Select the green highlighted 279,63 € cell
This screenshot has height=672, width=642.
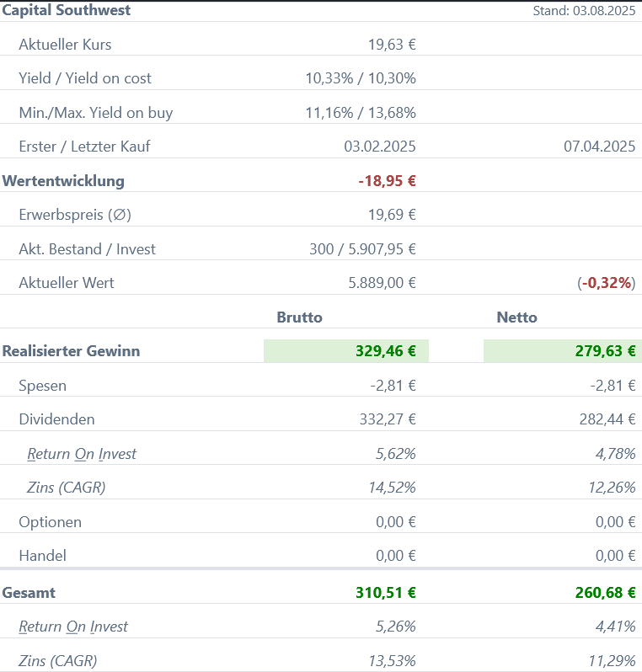coord(562,351)
